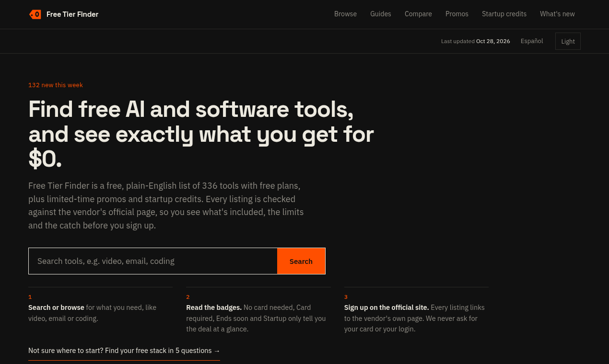Visit the What's new page
The height and width of the screenshot is (364, 609).
(557, 14)
